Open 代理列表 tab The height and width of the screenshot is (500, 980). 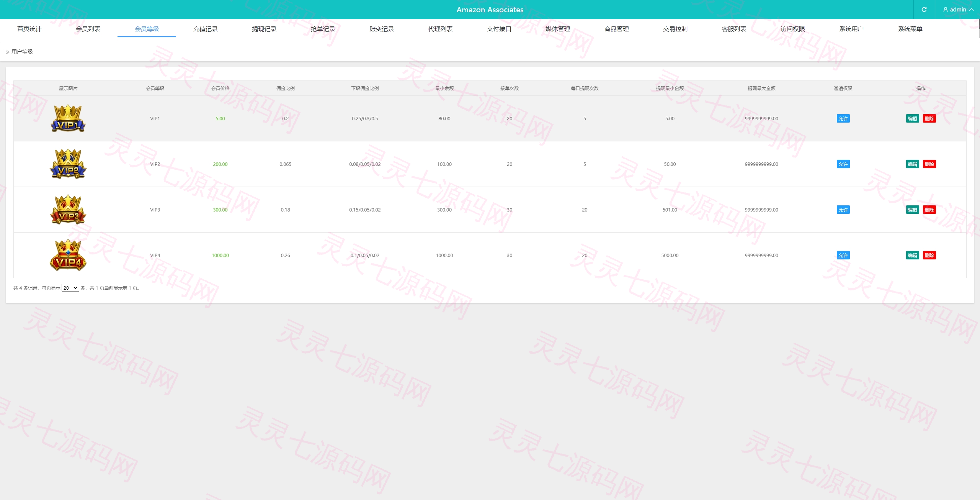440,29
